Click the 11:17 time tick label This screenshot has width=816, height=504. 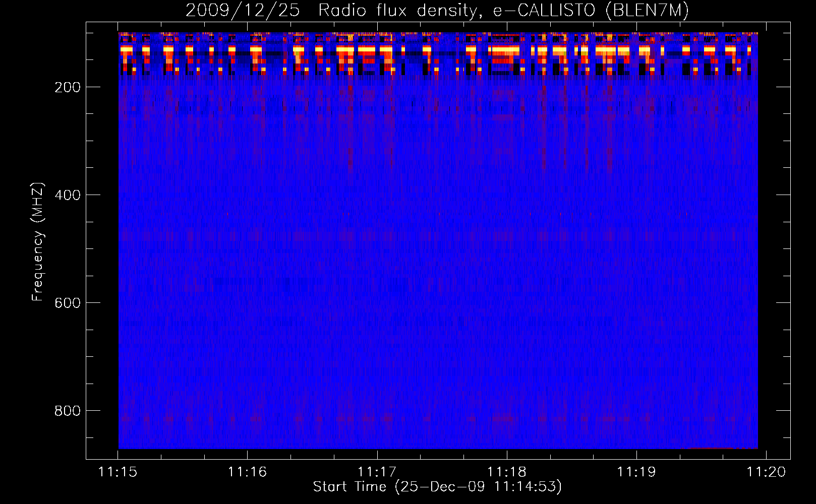[377, 472]
